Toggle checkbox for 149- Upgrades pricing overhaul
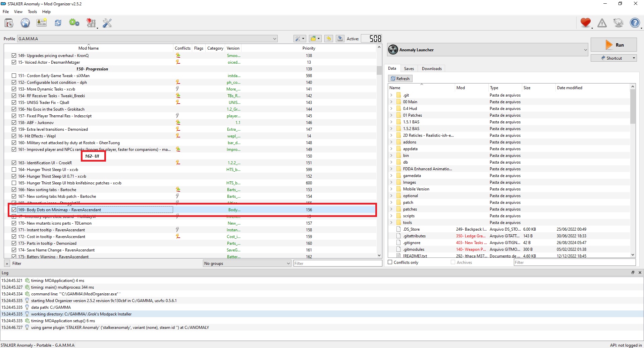Image resolution: width=644 pixels, height=348 pixels. 14,56
